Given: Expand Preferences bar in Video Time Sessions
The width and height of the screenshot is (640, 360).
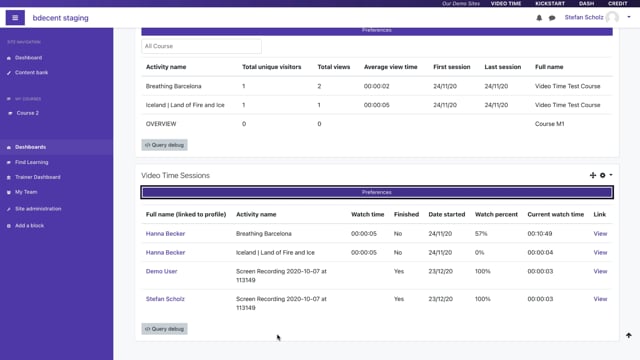Looking at the screenshot, I should tap(377, 192).
